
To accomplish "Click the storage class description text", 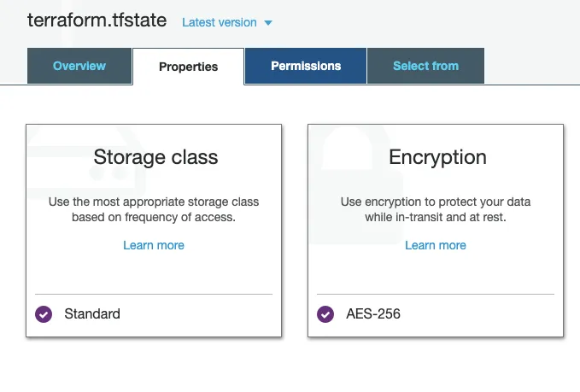I will pos(154,210).
